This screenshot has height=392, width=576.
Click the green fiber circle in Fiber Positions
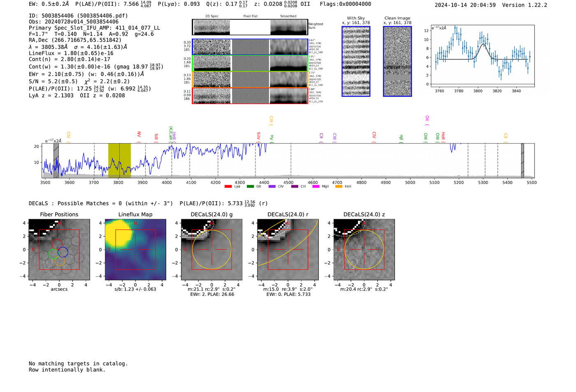click(54, 253)
